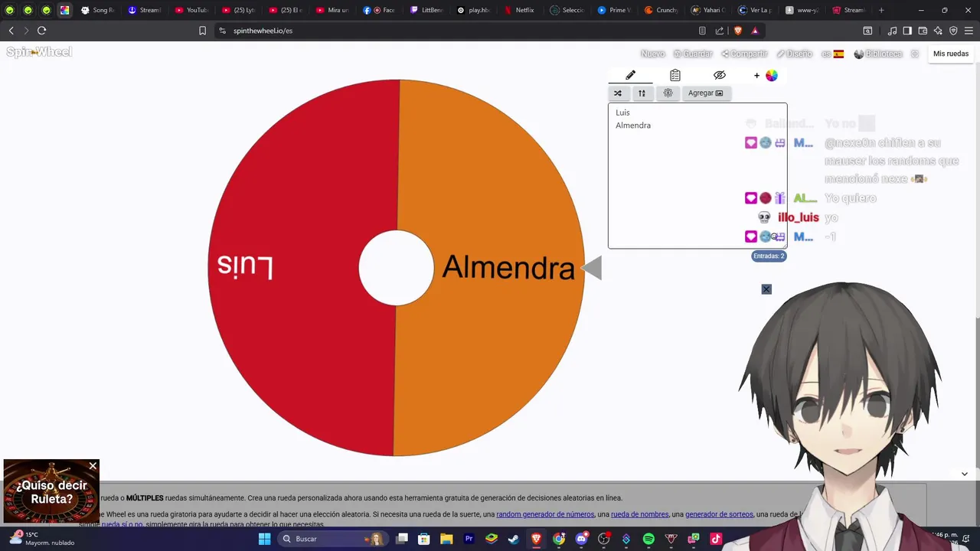This screenshot has height=551, width=980.
Task: Bookmark this page
Action: (x=202, y=31)
